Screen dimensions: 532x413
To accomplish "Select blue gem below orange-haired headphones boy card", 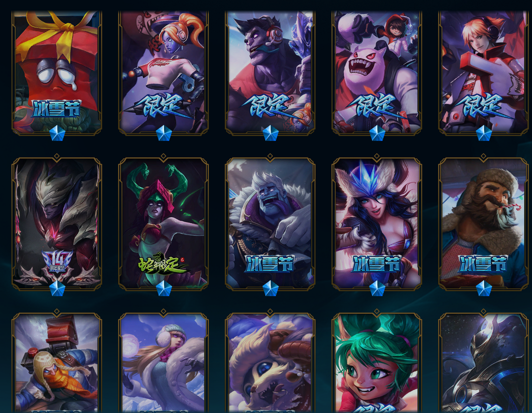I will point(484,133).
